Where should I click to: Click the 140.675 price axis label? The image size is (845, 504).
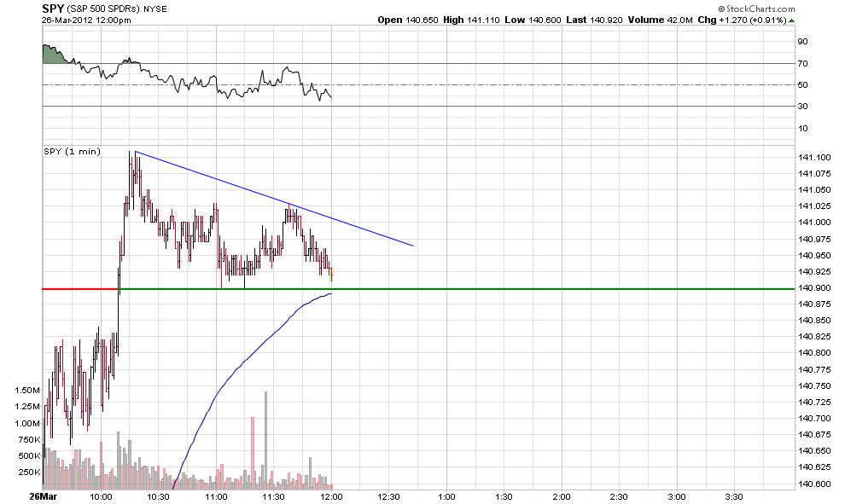pos(814,435)
